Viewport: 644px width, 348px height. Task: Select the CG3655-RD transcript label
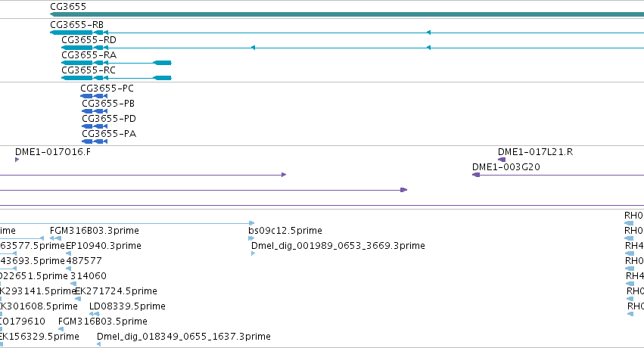pyautogui.click(x=89, y=40)
